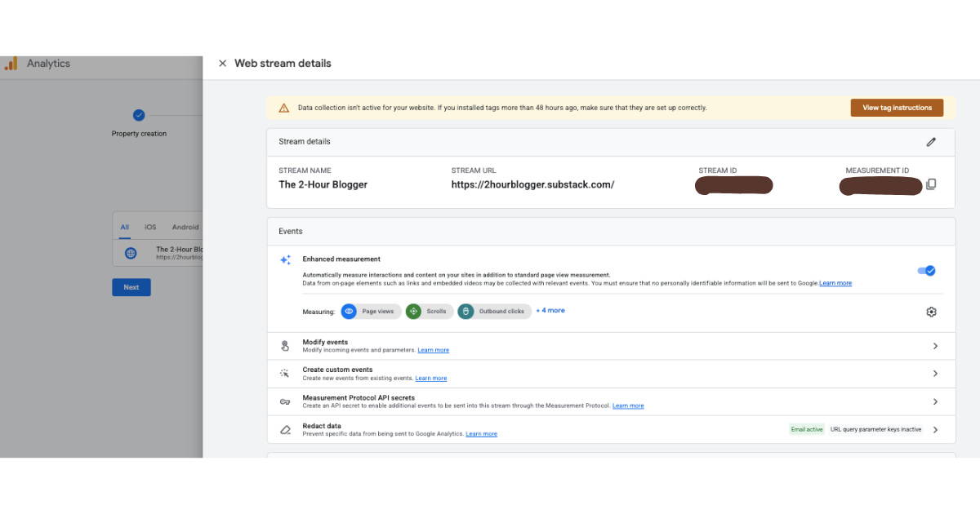980x514 pixels.
Task: Click the Enhanced measurement sparkle icon
Action: [285, 260]
